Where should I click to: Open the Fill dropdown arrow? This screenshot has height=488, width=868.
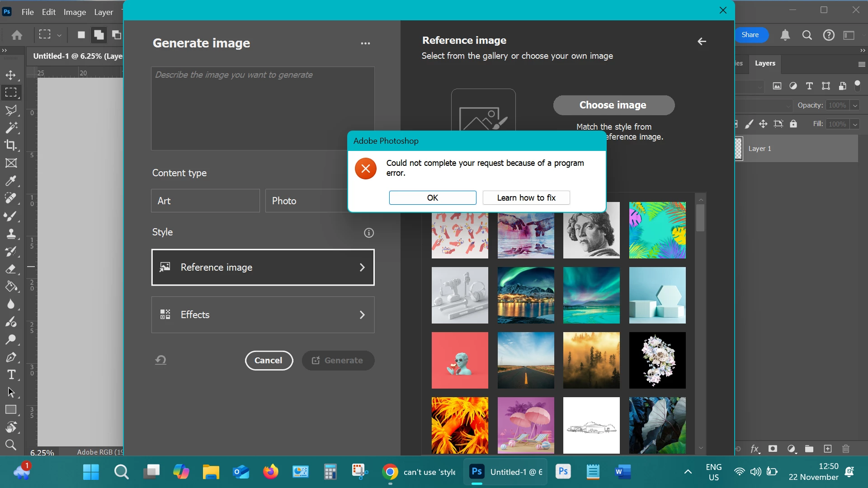(x=855, y=124)
